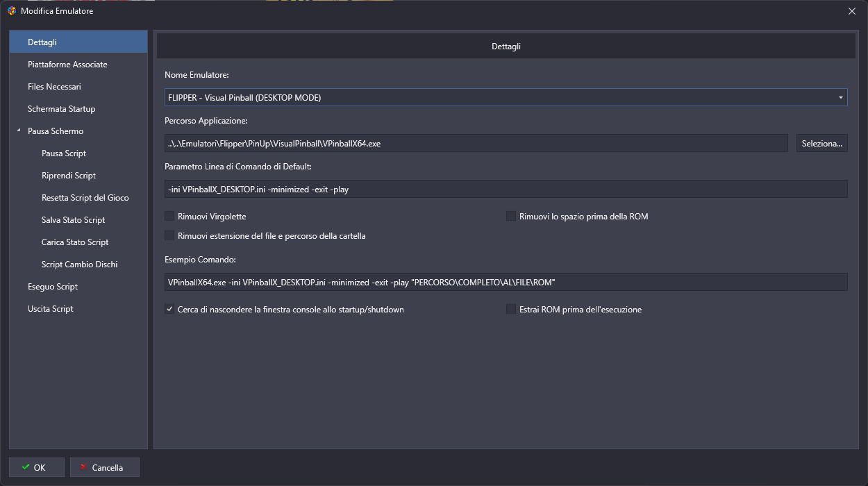Click the default command line parameter field
Viewport: 868px width, 486px height.
point(506,190)
